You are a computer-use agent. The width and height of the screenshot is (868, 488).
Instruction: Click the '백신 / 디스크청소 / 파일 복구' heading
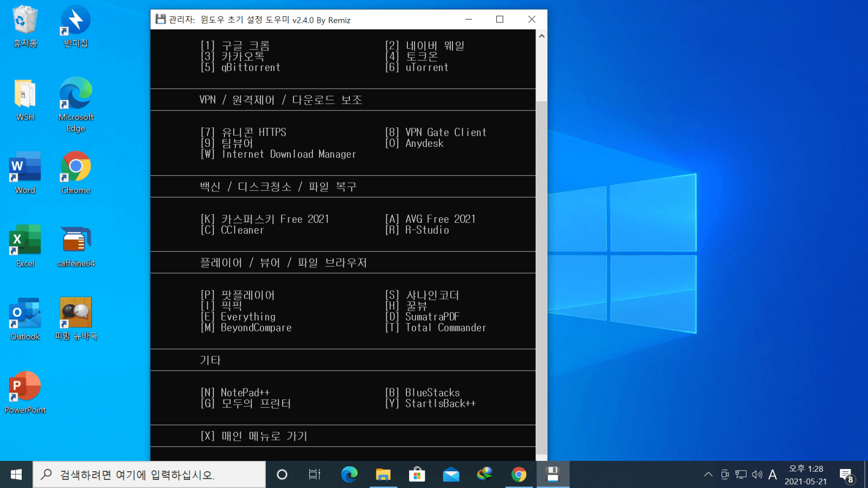[278, 187]
